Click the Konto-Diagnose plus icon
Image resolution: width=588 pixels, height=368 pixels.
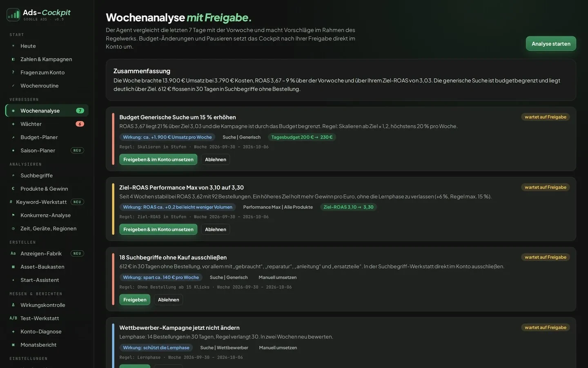tap(13, 332)
